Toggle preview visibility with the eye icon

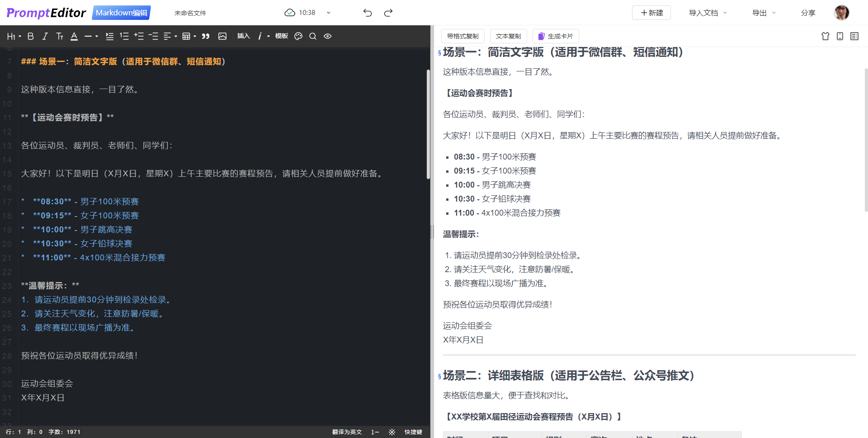328,36
